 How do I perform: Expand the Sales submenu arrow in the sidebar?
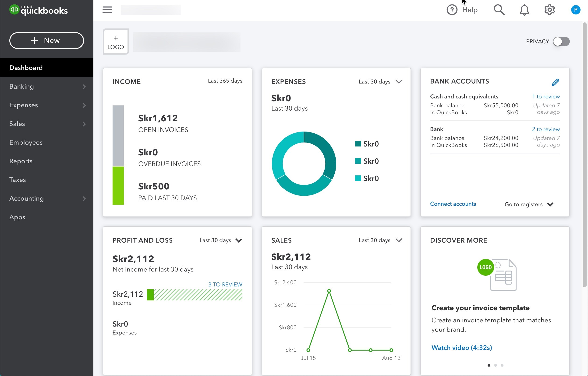click(x=84, y=124)
